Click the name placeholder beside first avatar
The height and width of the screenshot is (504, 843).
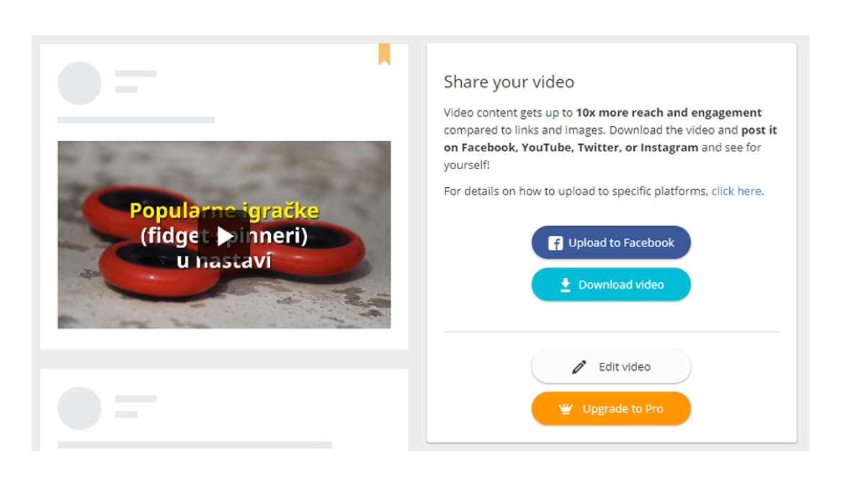(136, 73)
